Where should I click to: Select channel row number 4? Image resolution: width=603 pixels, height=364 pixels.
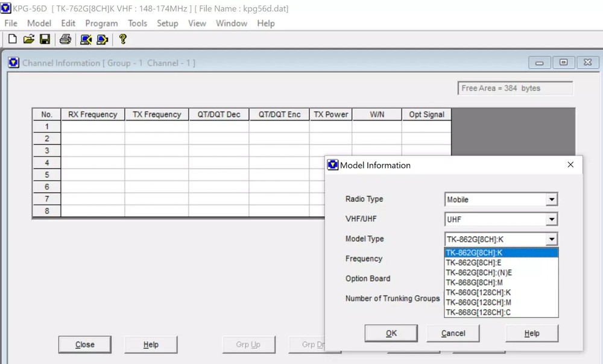pos(47,163)
